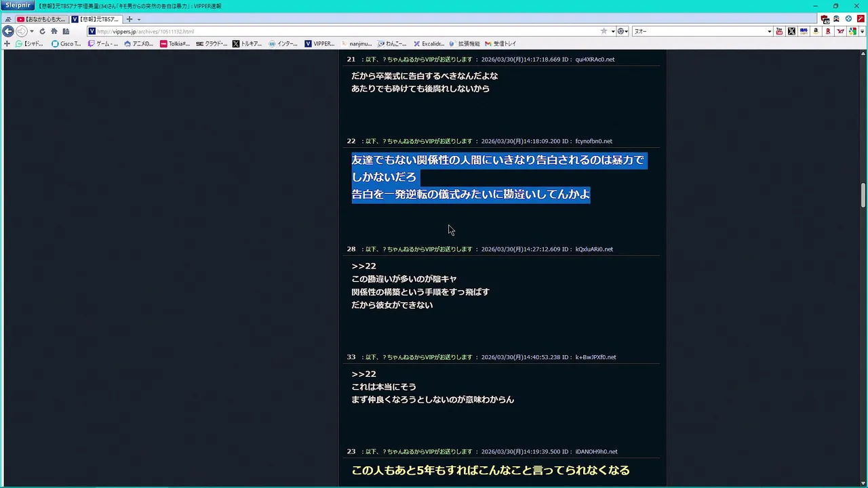
Task: Open the site settings gear dropdown
Action: 623,31
